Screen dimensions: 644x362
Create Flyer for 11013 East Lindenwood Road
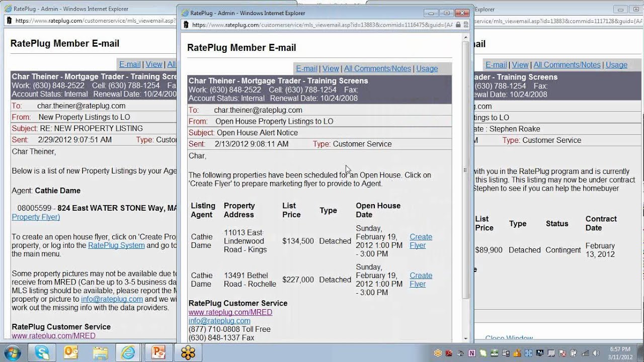(x=421, y=241)
